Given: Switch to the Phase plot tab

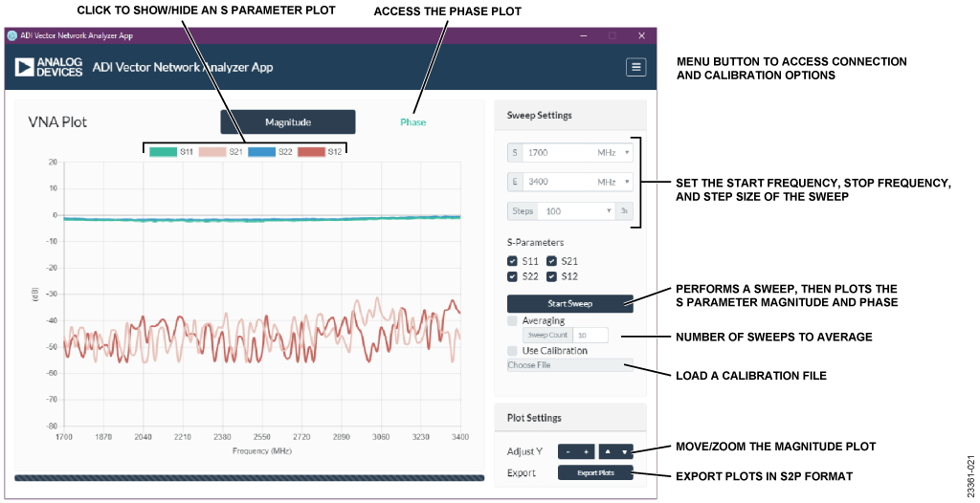Looking at the screenshot, I should pos(413,122).
